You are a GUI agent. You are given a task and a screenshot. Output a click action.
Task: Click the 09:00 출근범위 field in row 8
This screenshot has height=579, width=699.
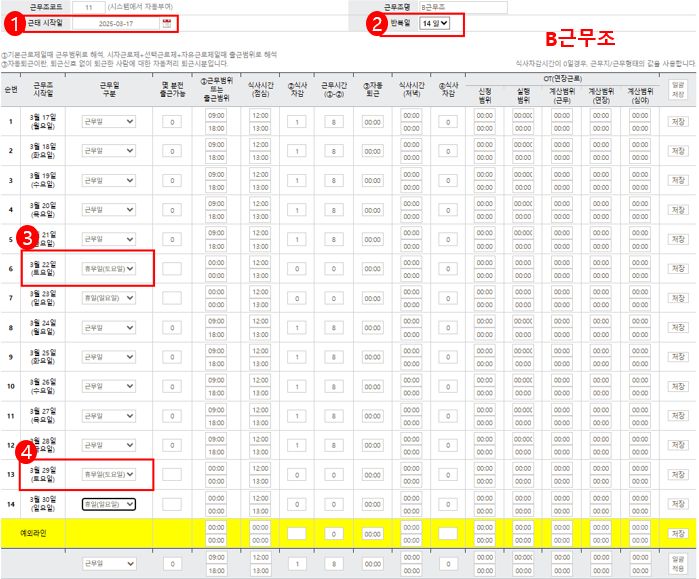pos(217,321)
